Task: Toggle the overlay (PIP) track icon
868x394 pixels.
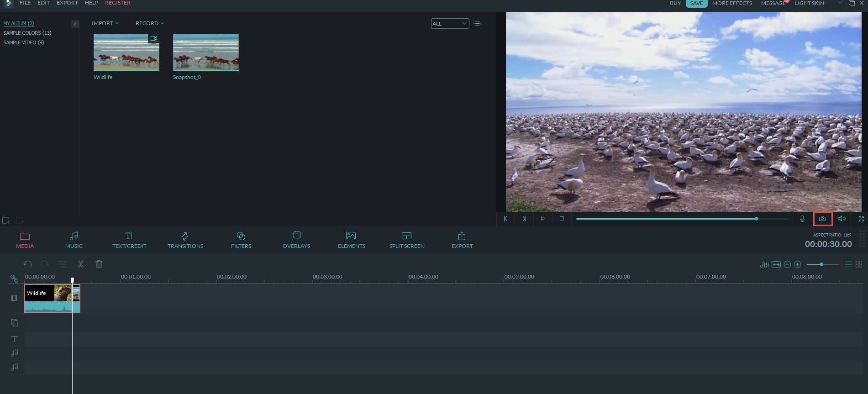Action: (x=15, y=323)
